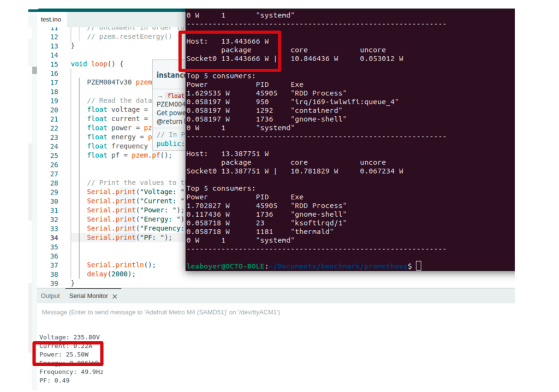Viewport: 559px width, 392px height.
Task: Place cursor on the Serial.println() line
Action: (x=121, y=265)
